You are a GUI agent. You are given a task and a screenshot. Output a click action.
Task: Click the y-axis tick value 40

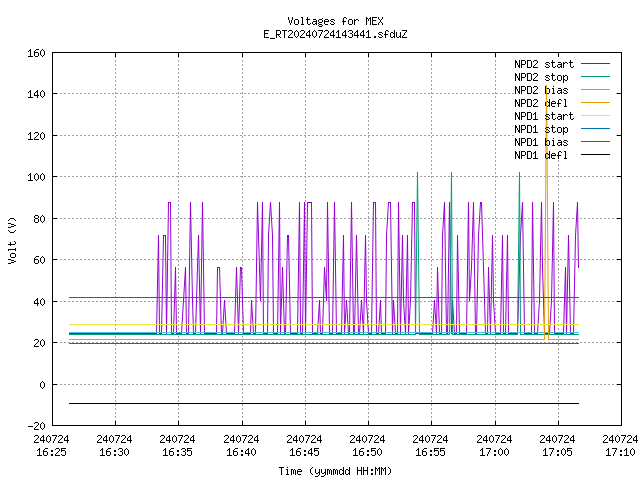tap(39, 302)
